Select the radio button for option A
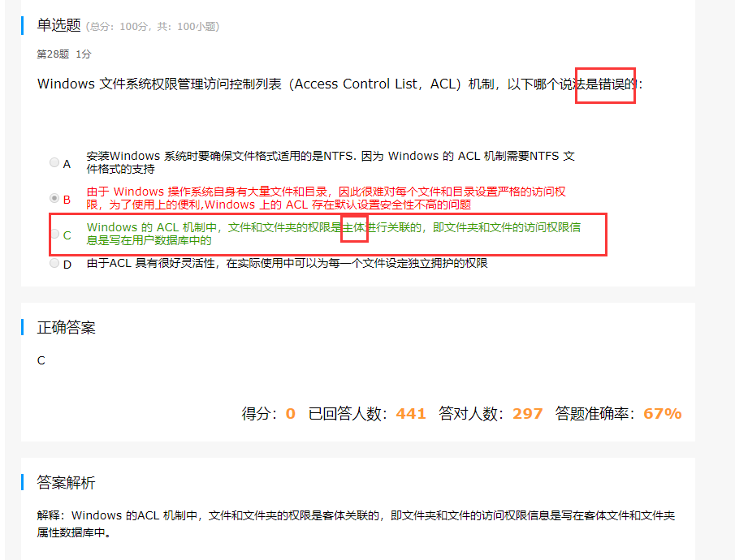The width and height of the screenshot is (735, 560). [x=54, y=162]
